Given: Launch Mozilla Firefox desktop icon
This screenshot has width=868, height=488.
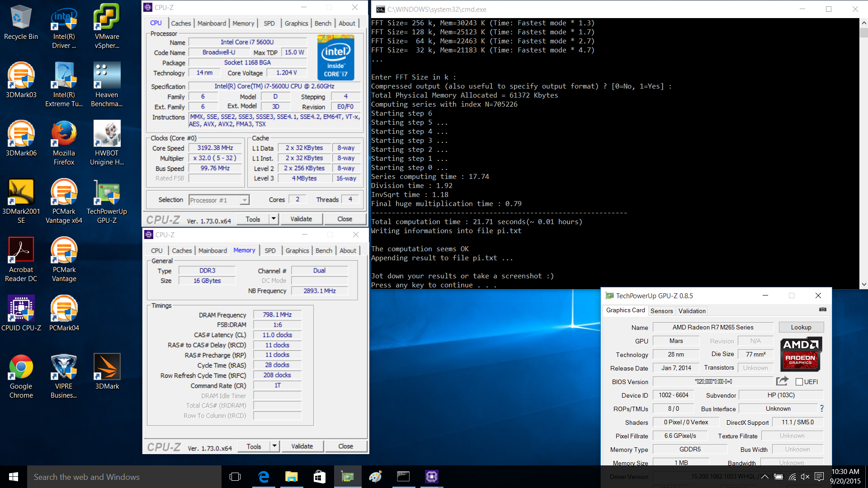Looking at the screenshot, I should [64, 143].
